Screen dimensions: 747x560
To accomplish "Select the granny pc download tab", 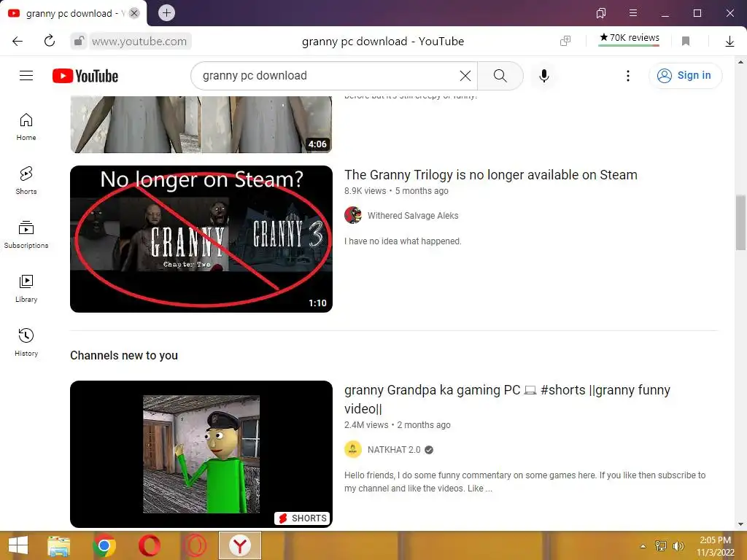I will (x=69, y=13).
